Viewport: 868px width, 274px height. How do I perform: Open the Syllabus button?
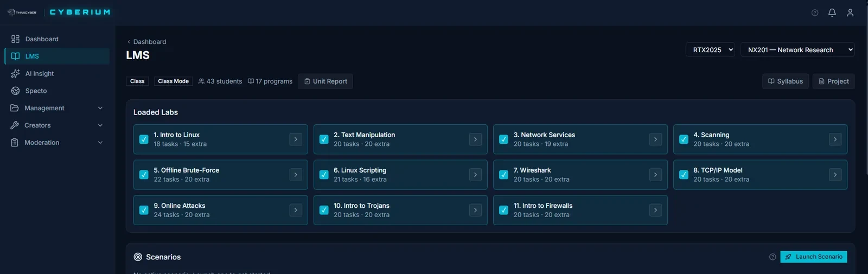click(786, 81)
